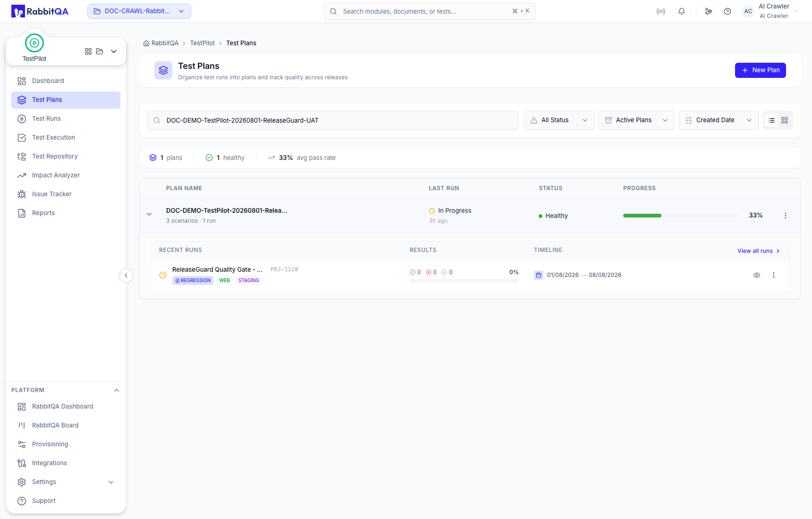The image size is (812, 519).
Task: Open the DOC-DEMO-TestPilot-20260801 plan name
Action: 227,211
